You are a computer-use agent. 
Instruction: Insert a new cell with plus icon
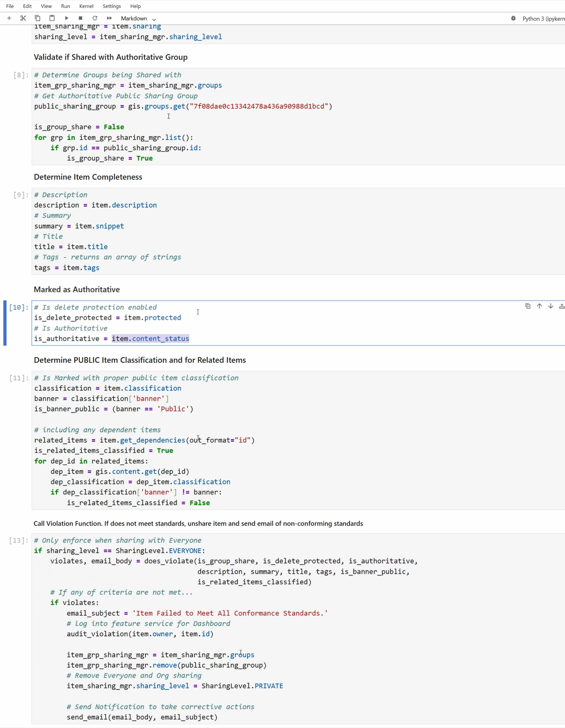click(x=9, y=18)
